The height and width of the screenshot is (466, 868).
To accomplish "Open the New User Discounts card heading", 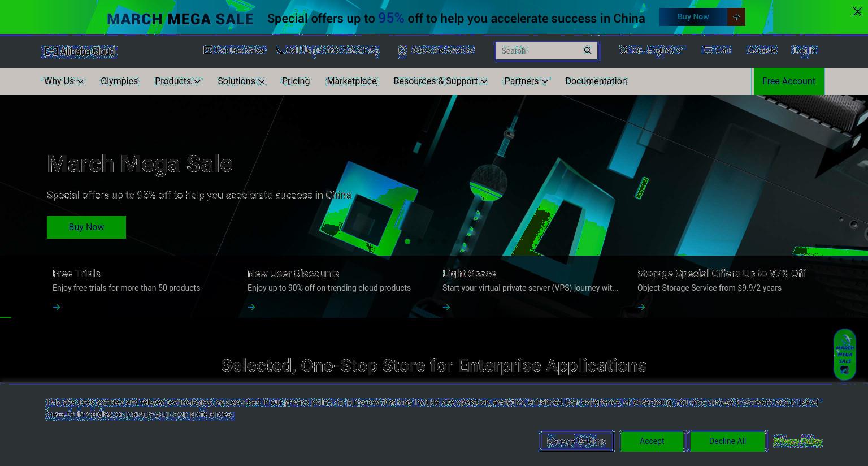I will coord(293,274).
